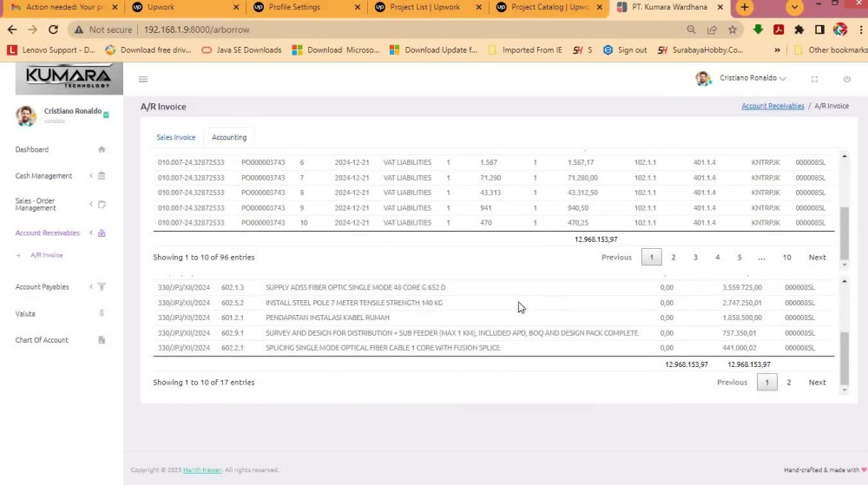Open the extensions puzzle icon

tap(799, 29)
